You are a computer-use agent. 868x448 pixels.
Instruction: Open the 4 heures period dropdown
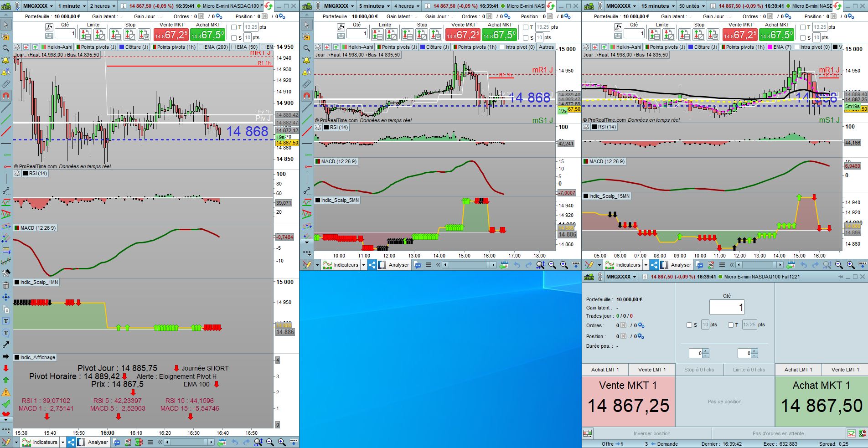coord(407,6)
